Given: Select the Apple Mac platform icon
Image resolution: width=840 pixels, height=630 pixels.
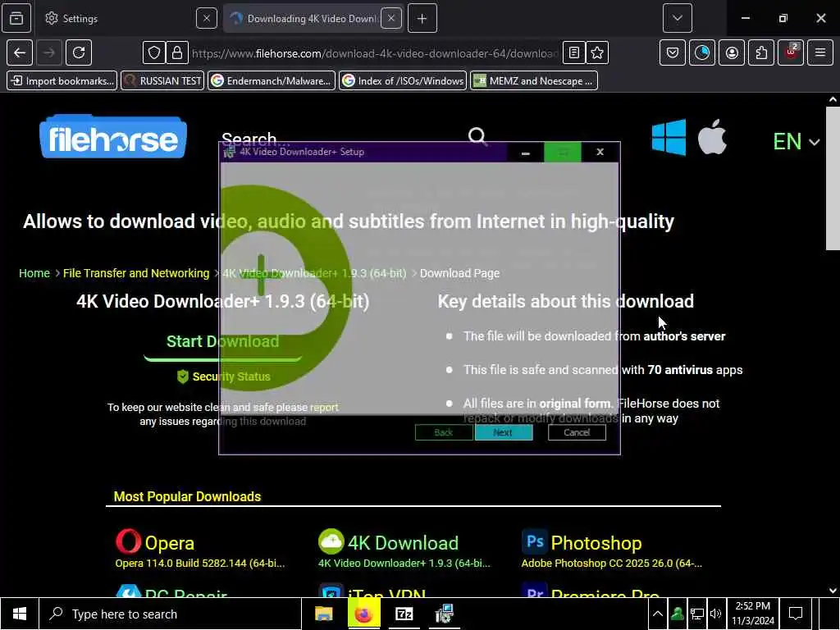Looking at the screenshot, I should (712, 137).
